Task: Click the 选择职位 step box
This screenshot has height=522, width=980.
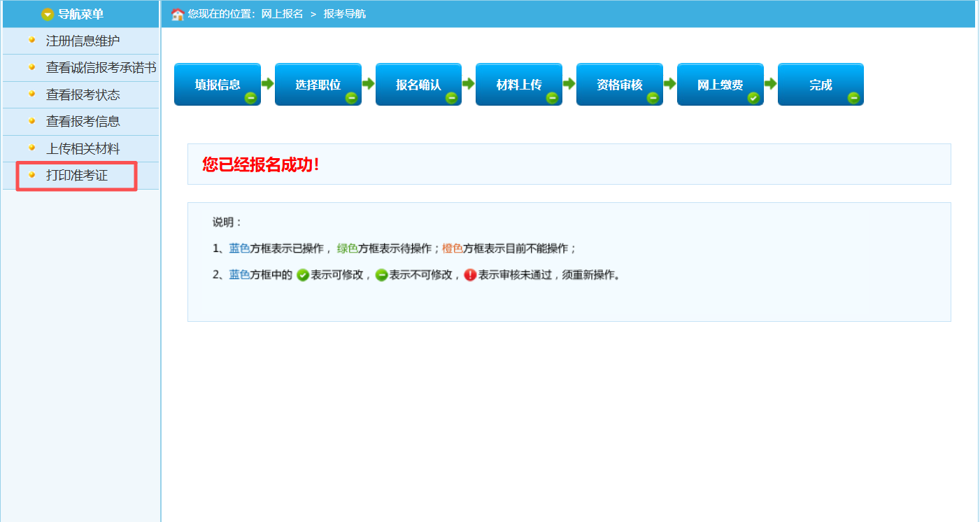Action: [x=318, y=85]
